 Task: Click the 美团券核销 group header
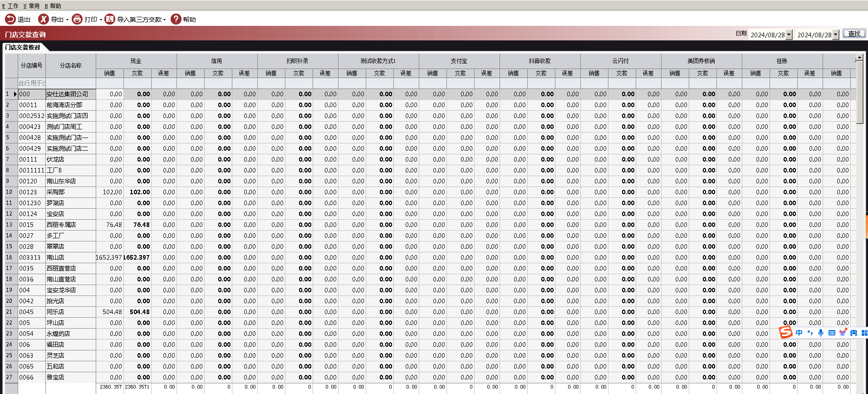tap(701, 61)
